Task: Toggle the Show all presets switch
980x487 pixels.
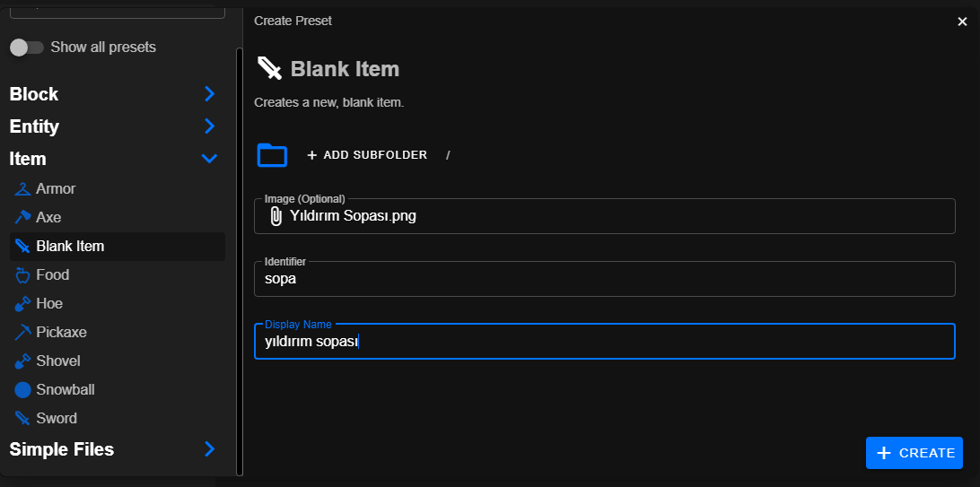Action: [x=27, y=47]
